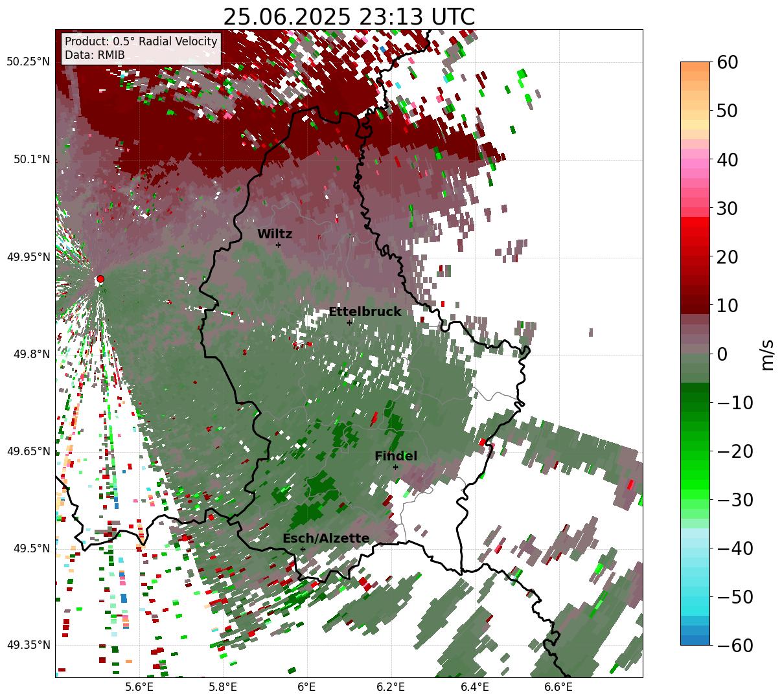Click the Wiltz station cross marker
The width and height of the screenshot is (782, 700).
[x=278, y=245]
